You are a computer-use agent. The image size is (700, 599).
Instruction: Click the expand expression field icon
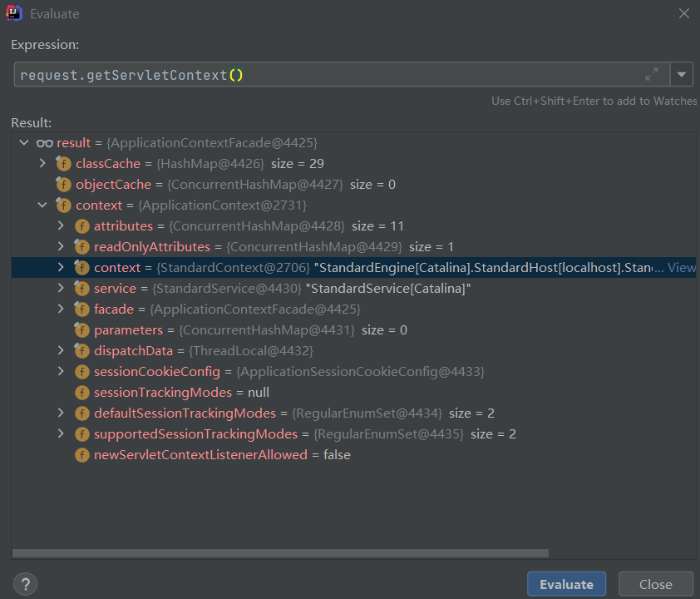652,75
